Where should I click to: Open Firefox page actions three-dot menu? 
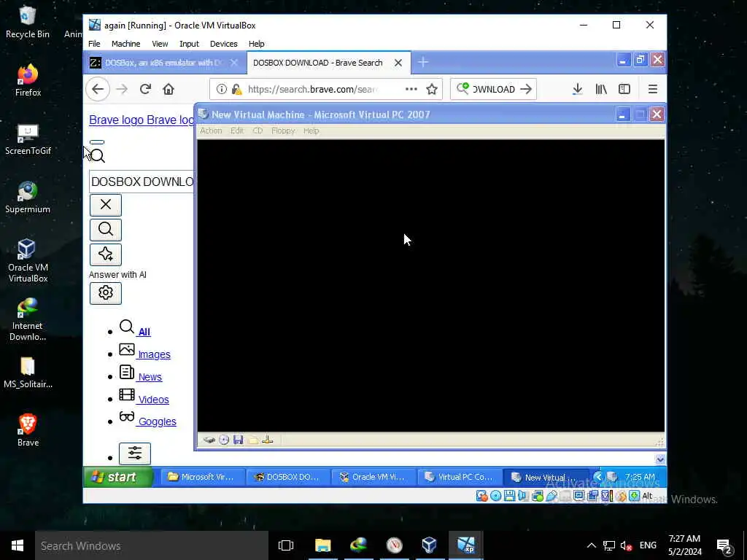click(411, 89)
